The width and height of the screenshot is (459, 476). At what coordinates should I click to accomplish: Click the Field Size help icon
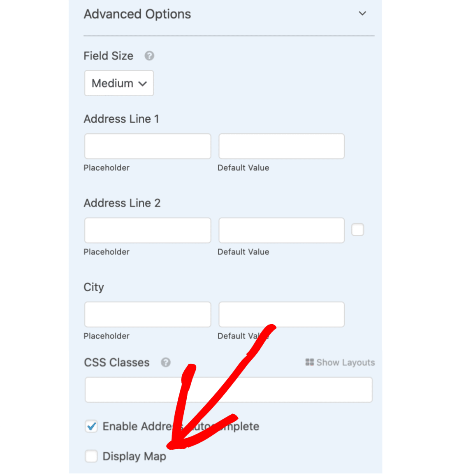pos(149,56)
